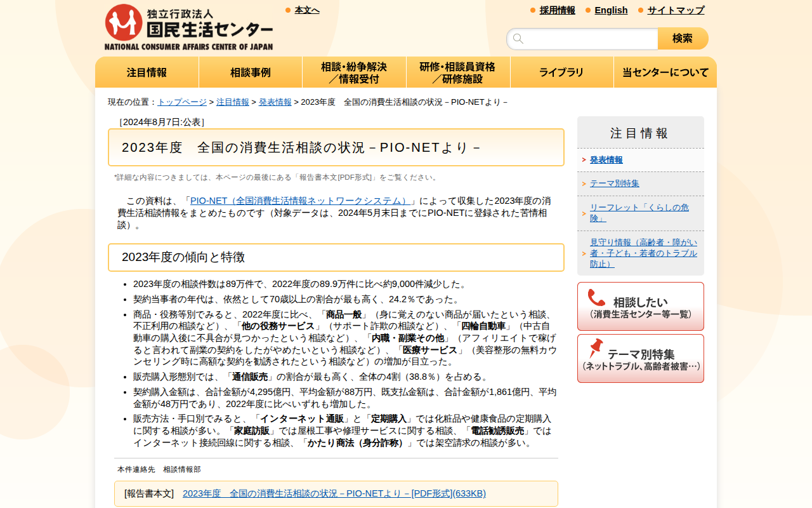Go to 発表情報 in breadcrumb
Viewport: 812px width, 508px height.
275,102
